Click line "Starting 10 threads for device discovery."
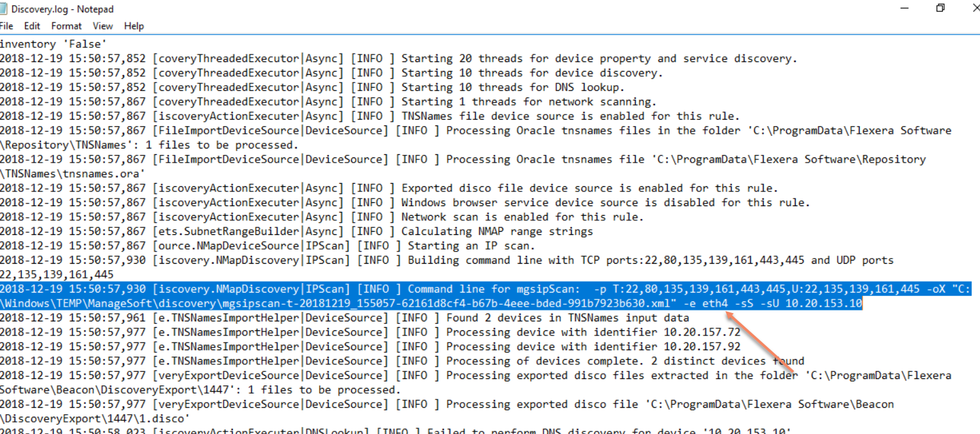This screenshot has width=980, height=434. 331,73
